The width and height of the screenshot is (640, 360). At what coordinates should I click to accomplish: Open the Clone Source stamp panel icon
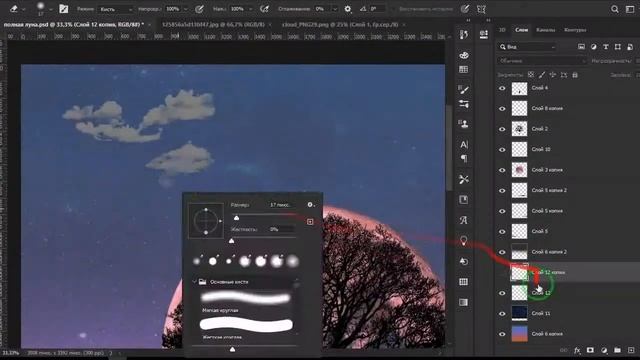[464, 124]
